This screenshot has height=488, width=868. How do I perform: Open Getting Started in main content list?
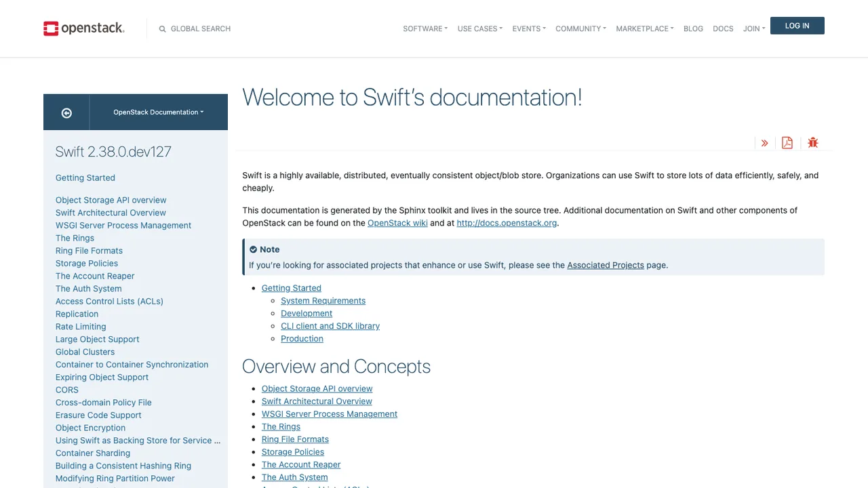click(x=292, y=288)
